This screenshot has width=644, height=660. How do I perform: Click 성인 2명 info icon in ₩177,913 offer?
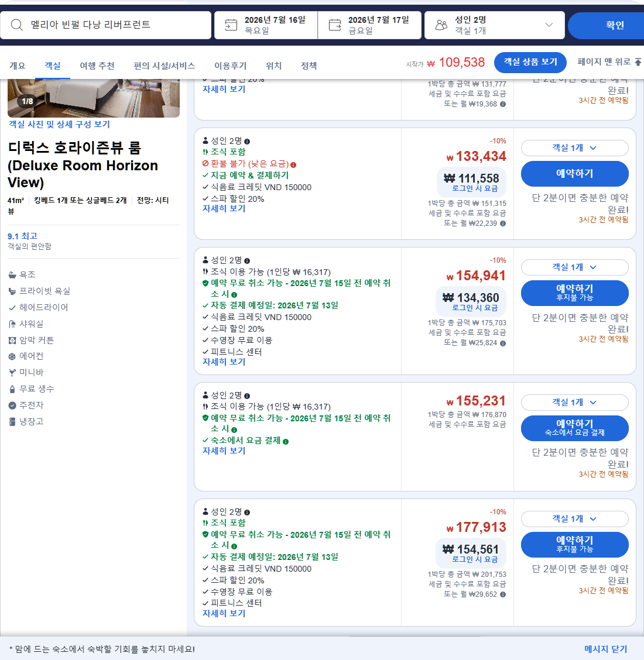[x=247, y=512]
